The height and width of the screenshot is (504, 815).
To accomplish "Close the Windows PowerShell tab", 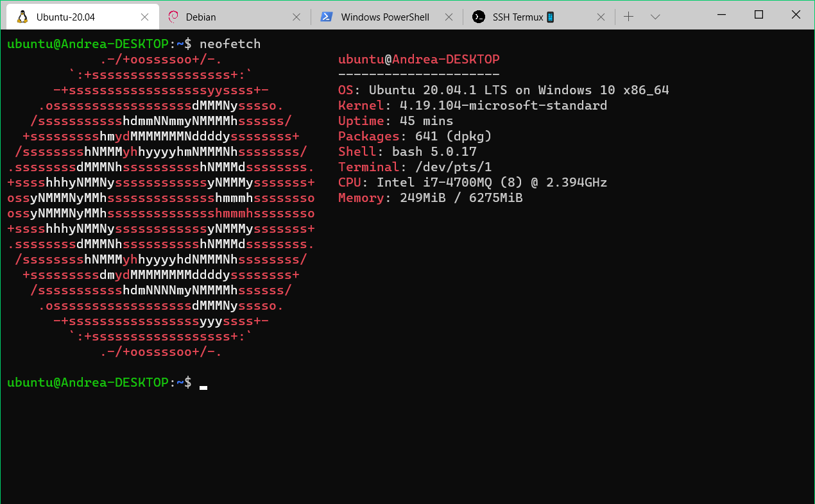I will [449, 17].
